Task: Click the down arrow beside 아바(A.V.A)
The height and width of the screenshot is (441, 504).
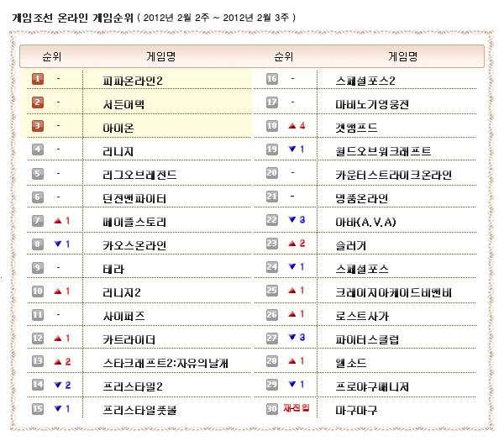Action: point(291,222)
